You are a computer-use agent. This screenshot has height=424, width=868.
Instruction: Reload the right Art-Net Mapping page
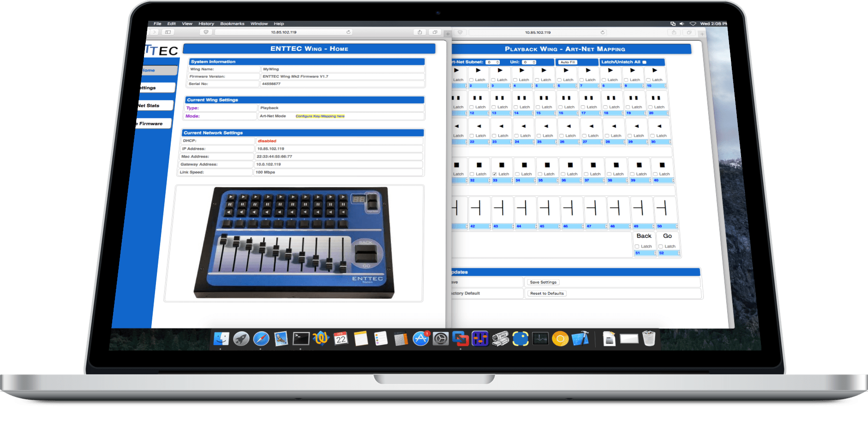click(602, 32)
